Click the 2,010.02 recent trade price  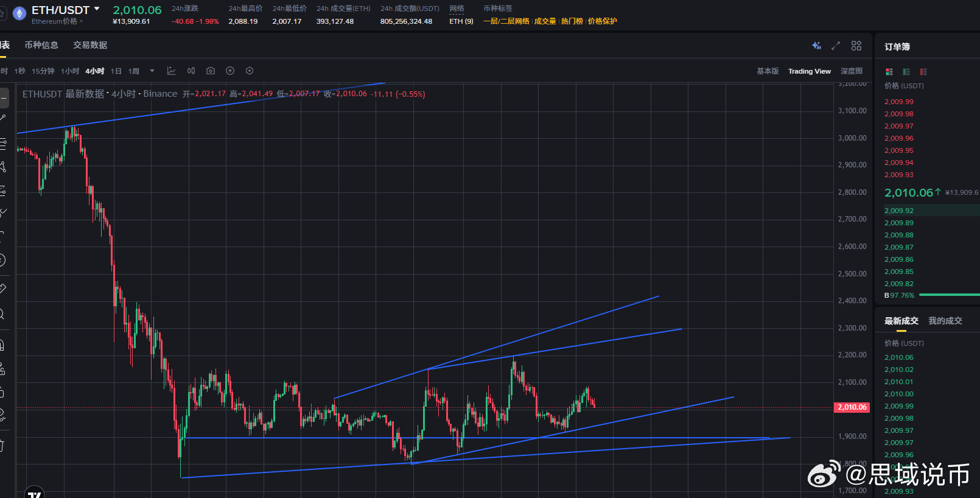point(899,370)
